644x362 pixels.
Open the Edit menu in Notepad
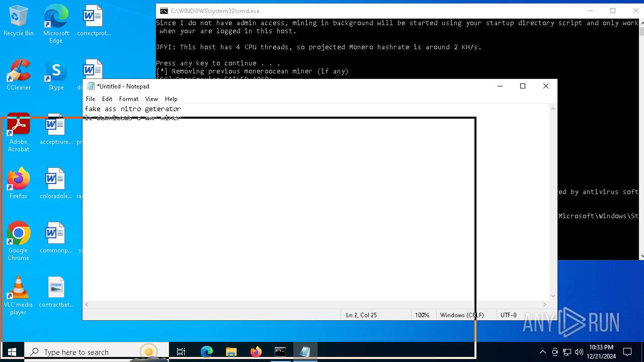point(107,99)
